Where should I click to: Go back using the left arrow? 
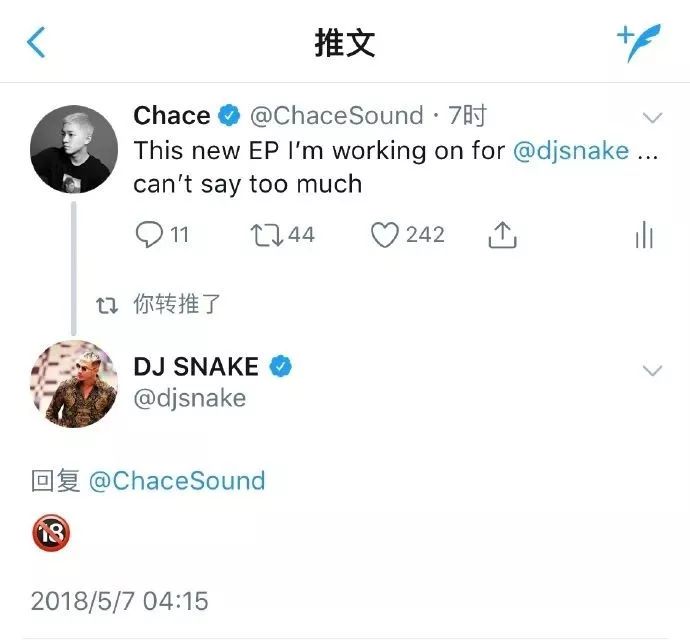coord(36,42)
